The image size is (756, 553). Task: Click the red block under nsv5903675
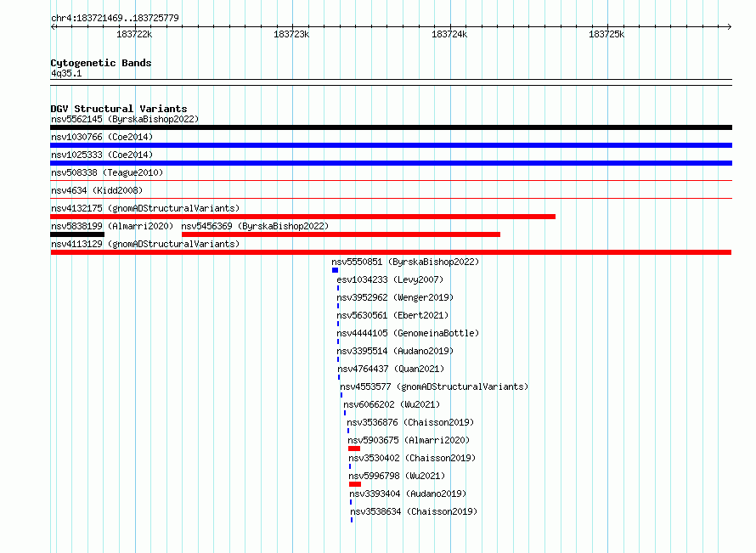point(354,449)
